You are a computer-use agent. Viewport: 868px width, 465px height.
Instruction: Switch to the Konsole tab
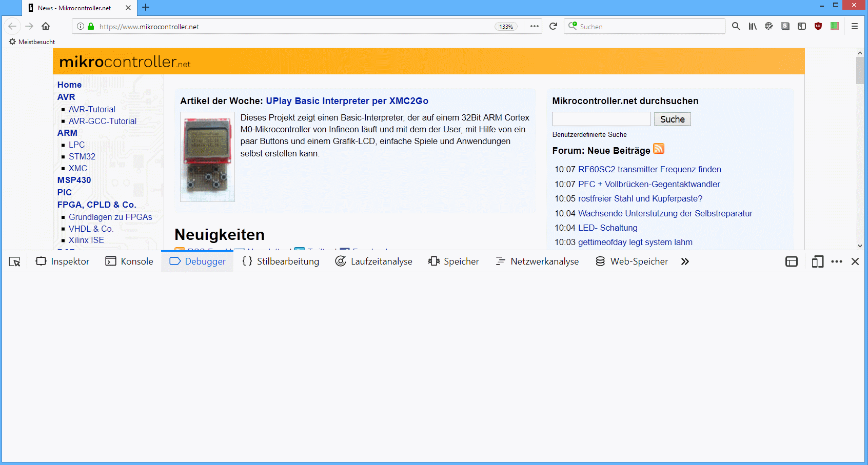click(129, 261)
